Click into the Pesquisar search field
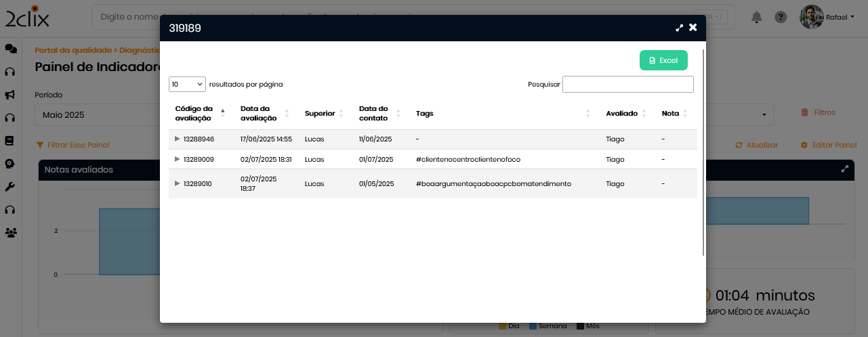868x337 pixels. [627, 84]
